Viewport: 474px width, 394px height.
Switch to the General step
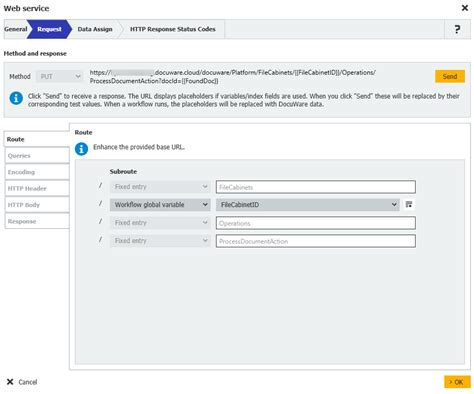point(15,29)
